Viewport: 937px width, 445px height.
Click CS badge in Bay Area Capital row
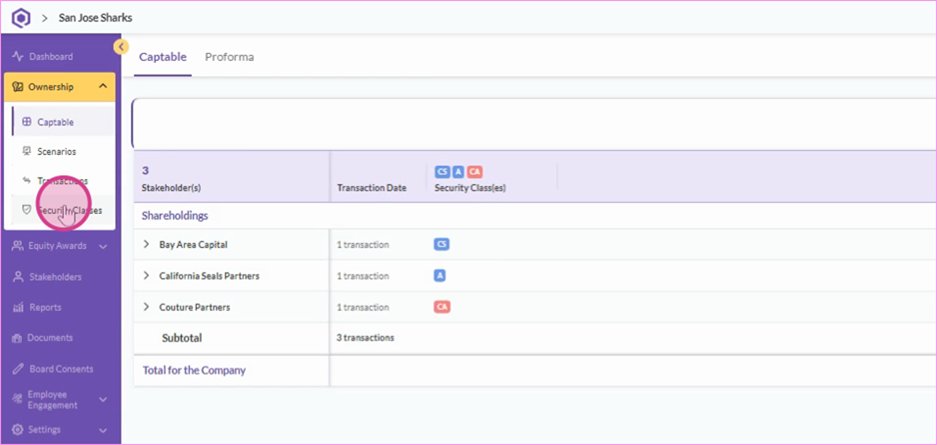tap(442, 244)
